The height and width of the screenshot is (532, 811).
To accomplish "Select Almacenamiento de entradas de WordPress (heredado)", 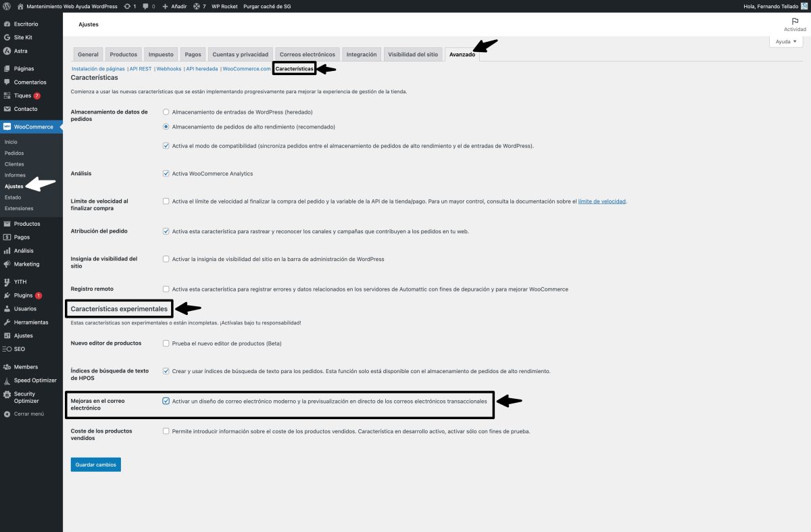I will click(166, 112).
